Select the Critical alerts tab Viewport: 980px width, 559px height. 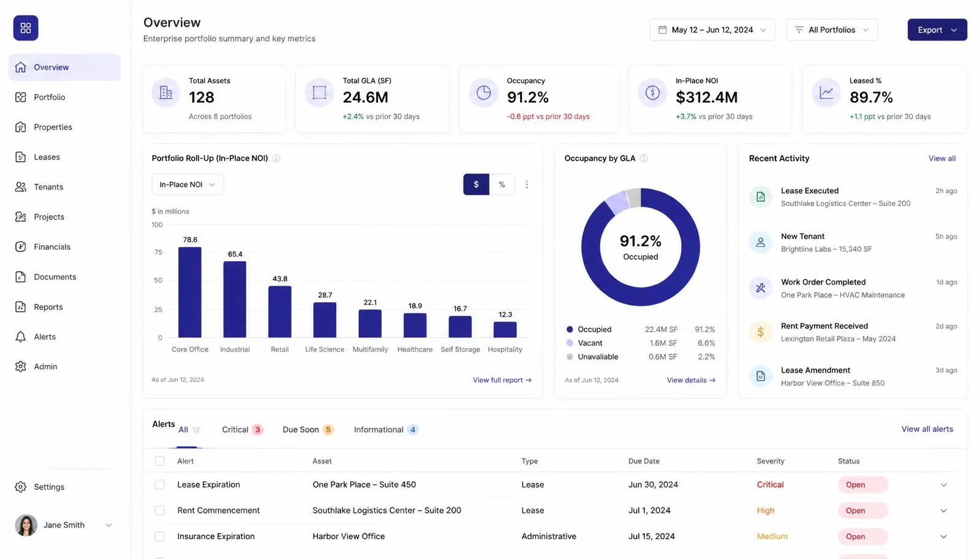click(243, 430)
